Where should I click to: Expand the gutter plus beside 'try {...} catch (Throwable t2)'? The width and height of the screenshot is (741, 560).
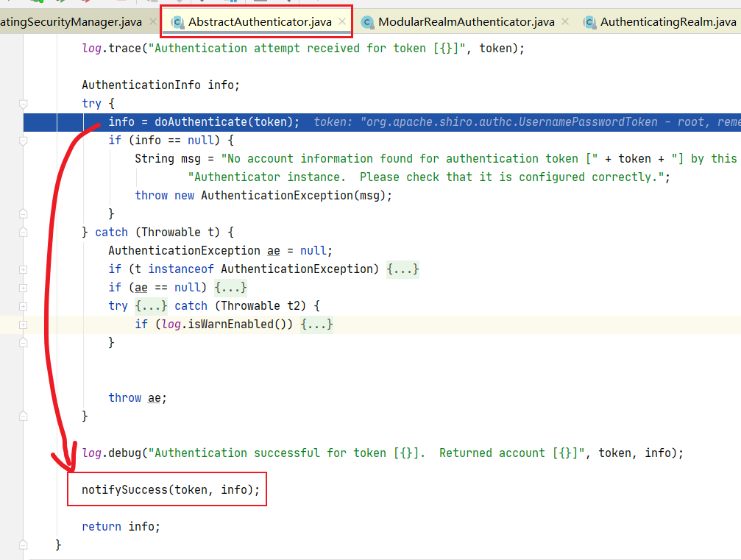pyautogui.click(x=23, y=306)
